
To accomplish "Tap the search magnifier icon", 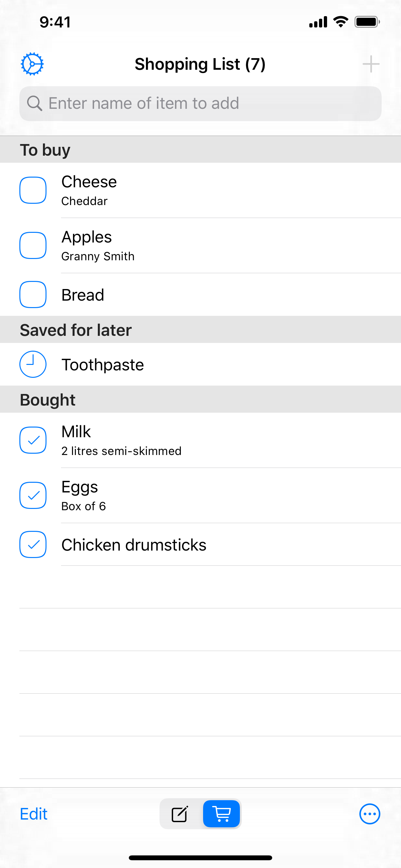I will pyautogui.click(x=34, y=103).
